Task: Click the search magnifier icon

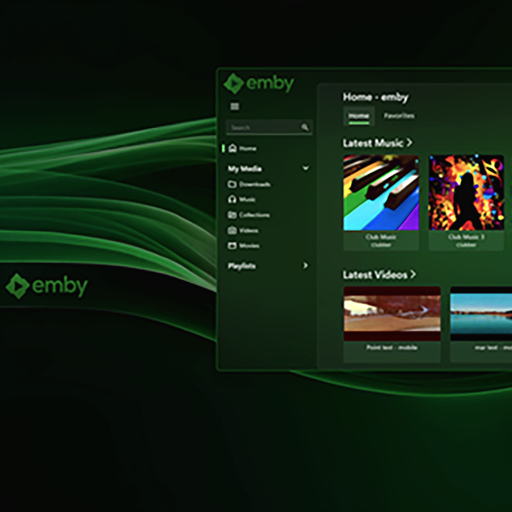Action: 305,127
